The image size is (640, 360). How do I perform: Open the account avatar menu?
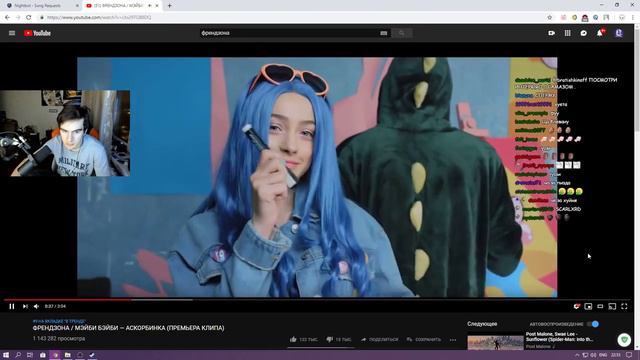tap(619, 33)
